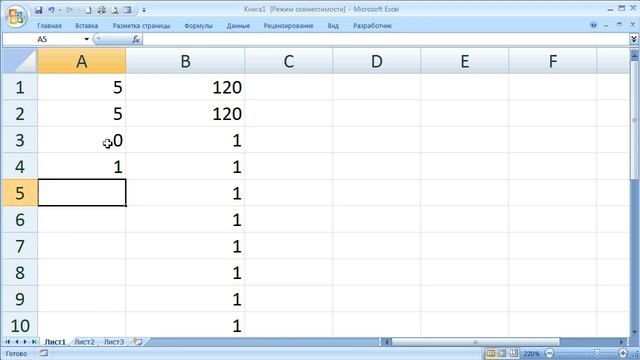Select row 5 header
This screenshot has height=360, width=640.
pos(20,193)
